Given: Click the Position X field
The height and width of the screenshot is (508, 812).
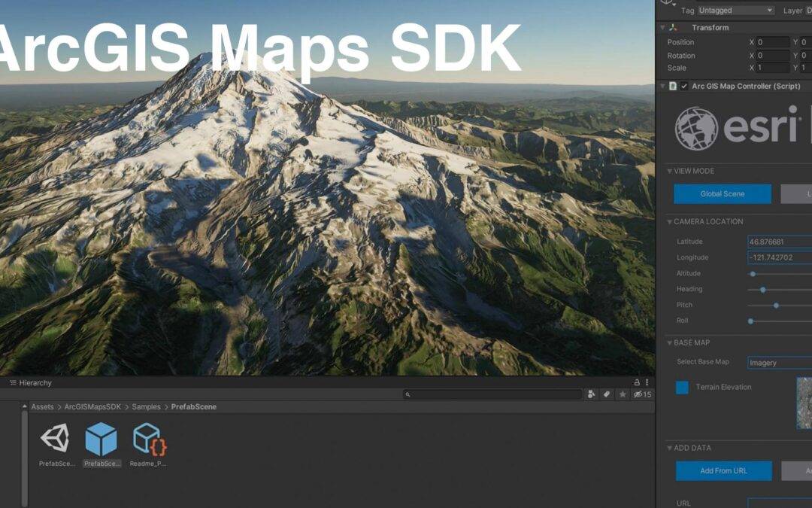Looking at the screenshot, I should pyautogui.click(x=773, y=42).
